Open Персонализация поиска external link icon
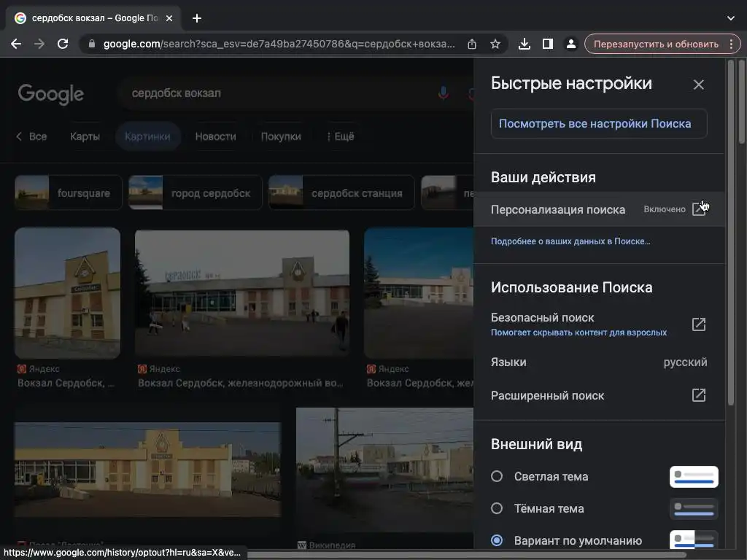This screenshot has width=747, height=560. tap(698, 209)
